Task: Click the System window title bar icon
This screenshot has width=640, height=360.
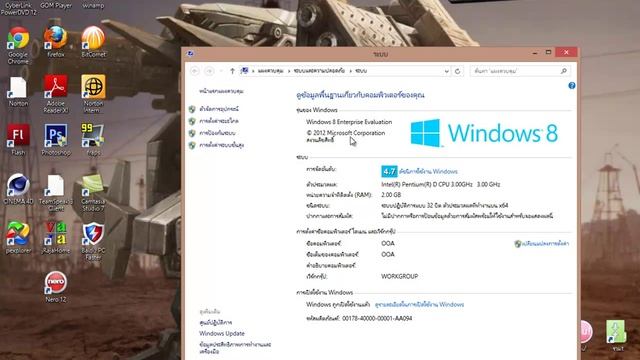Action: tap(190, 53)
